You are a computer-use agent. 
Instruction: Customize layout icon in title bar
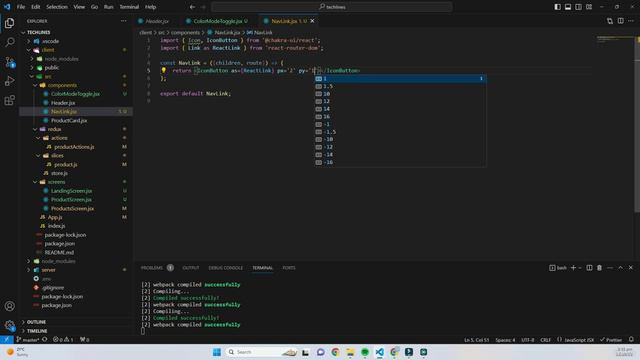coord(589,7)
